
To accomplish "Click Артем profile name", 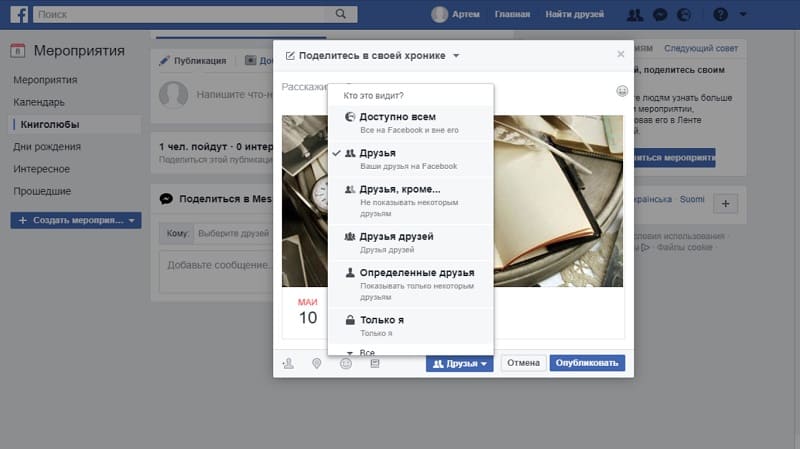I will tap(465, 14).
